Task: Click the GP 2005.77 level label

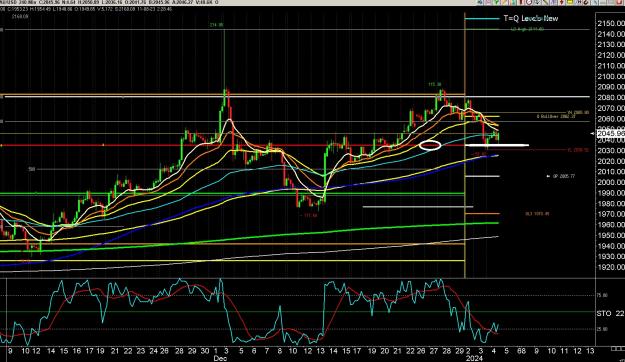Action: click(x=564, y=176)
